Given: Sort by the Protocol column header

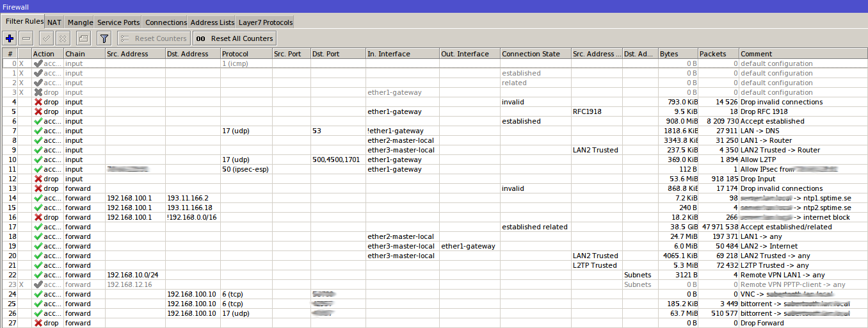Looking at the screenshot, I should 246,54.
